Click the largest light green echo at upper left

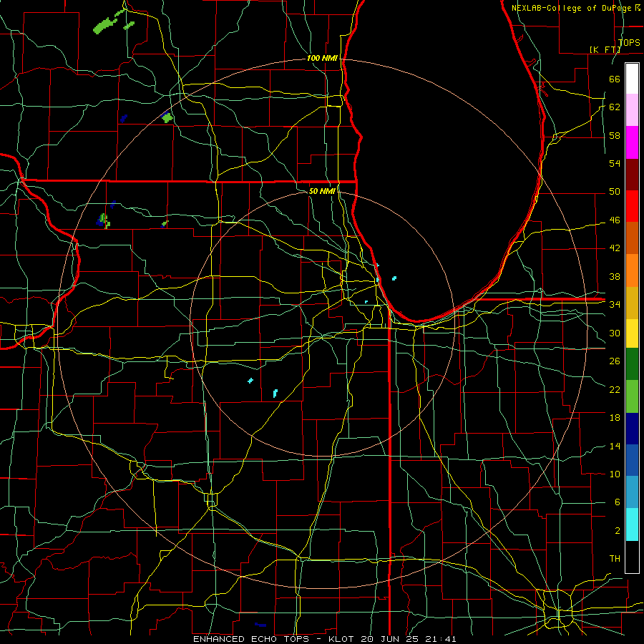pyautogui.click(x=106, y=24)
